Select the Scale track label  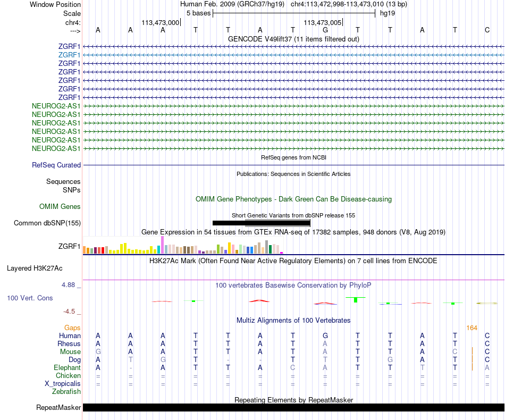(72, 13)
